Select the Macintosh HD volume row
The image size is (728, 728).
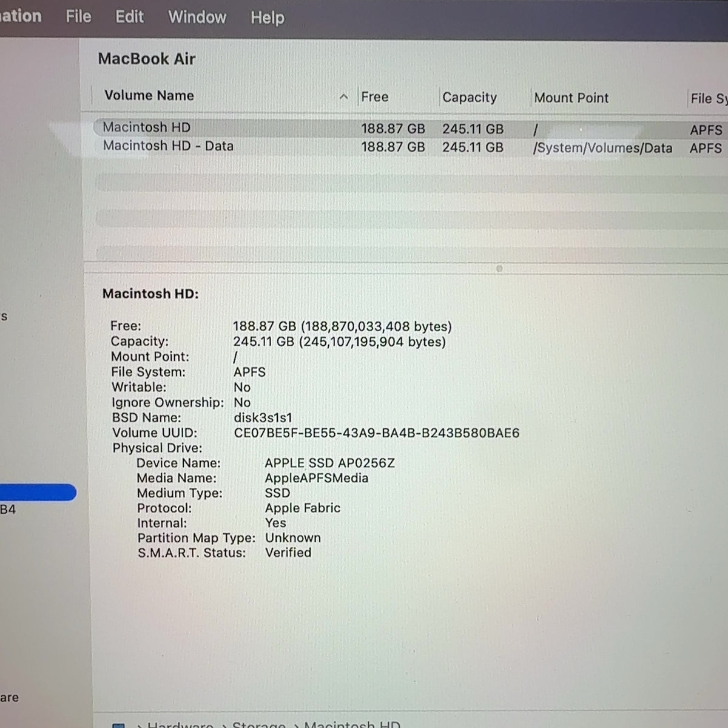tap(410, 128)
